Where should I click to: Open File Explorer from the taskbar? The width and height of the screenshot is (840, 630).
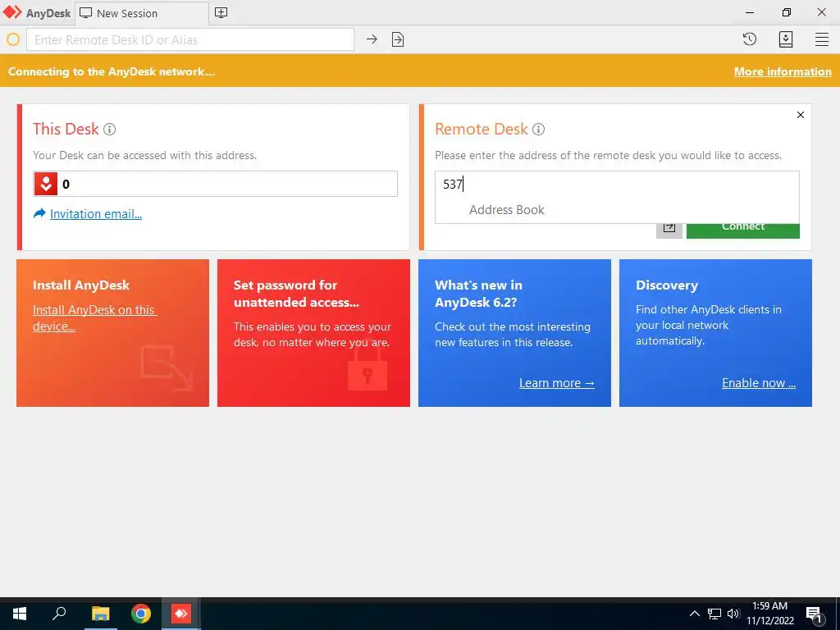100,614
